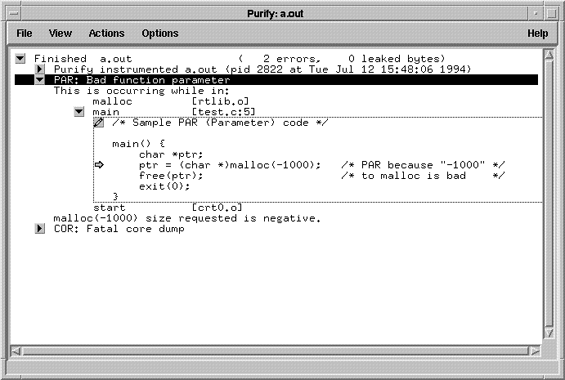Click horizontal scrollbar right arrow

click(x=535, y=351)
